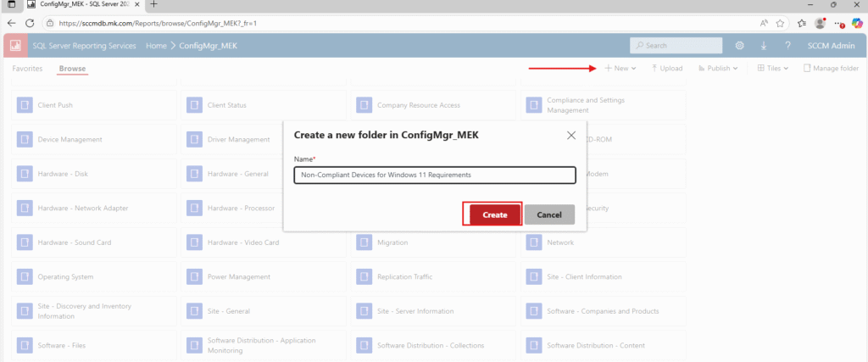This screenshot has height=362, width=868.
Task: Open the Copilot icon in browser toolbar
Action: [857, 23]
